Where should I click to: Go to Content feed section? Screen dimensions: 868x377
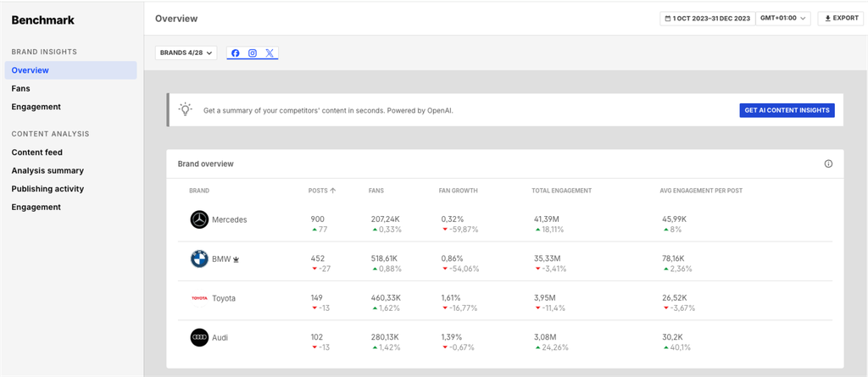36,152
